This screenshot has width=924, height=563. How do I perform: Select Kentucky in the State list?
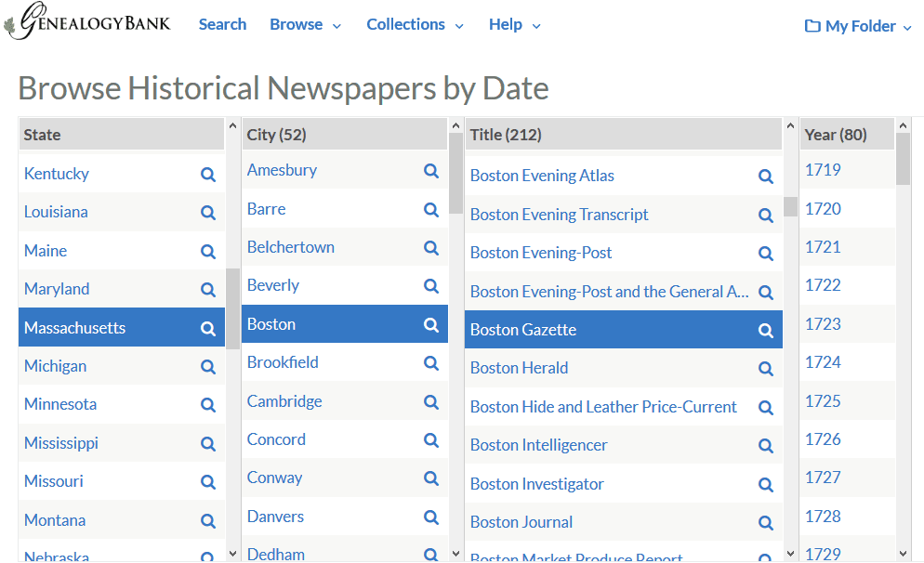point(57,174)
